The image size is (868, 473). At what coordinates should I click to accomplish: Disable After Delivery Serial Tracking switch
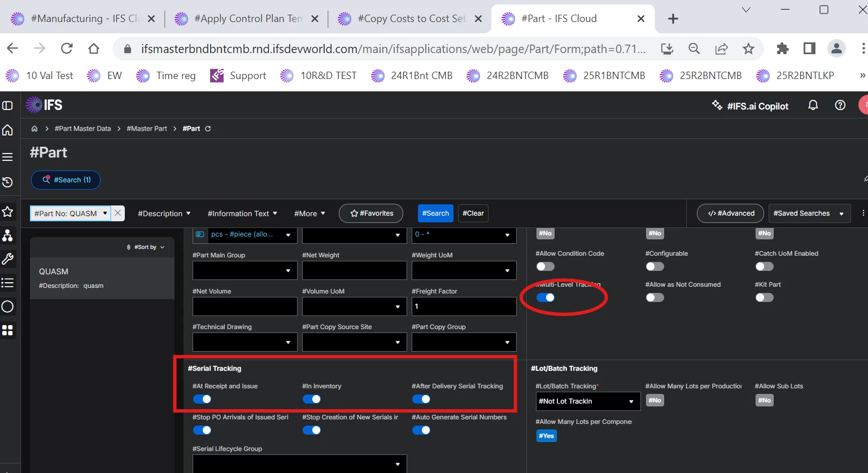coord(421,400)
